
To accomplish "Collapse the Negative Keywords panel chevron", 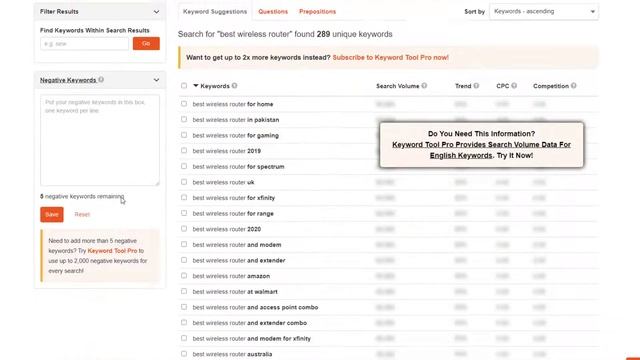I will [156, 80].
